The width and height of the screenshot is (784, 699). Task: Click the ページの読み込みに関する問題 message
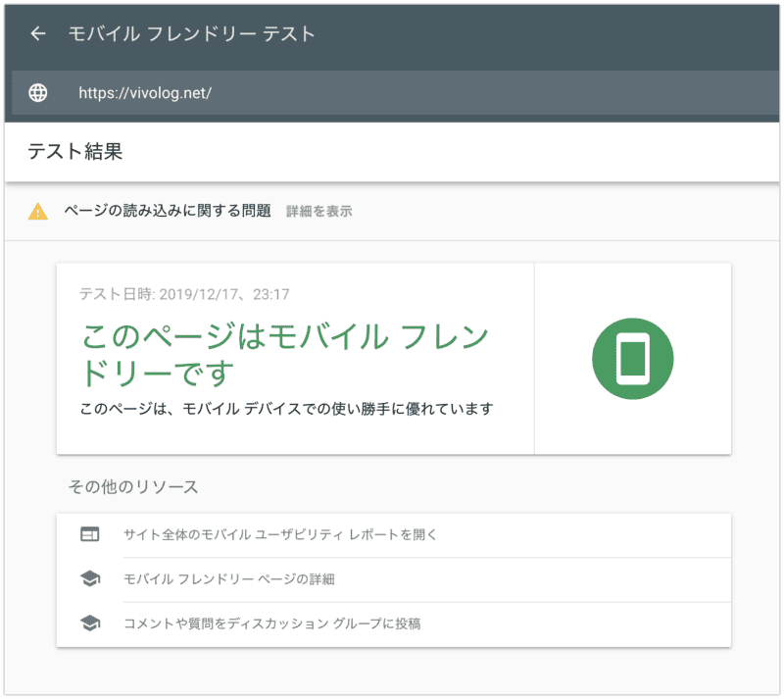168,211
